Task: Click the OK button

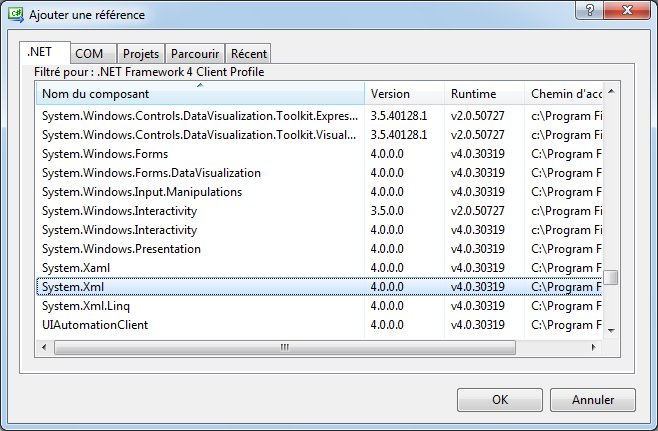Action: 499,400
